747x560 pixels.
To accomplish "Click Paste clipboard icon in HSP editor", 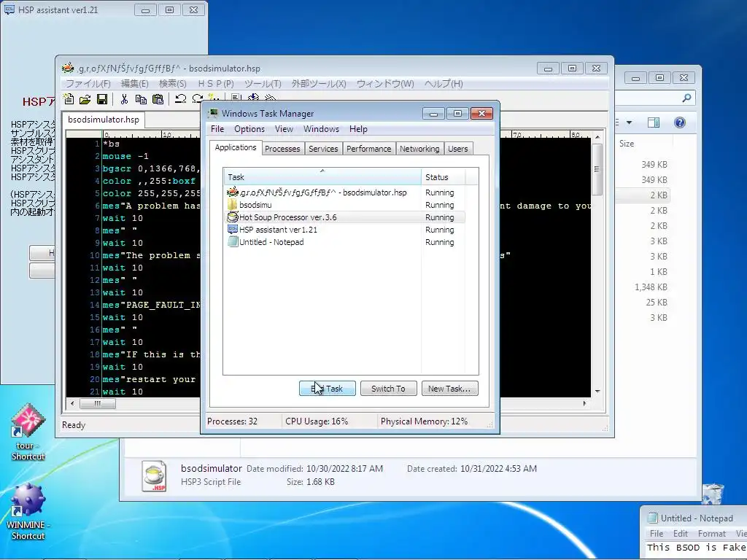I will pos(158,99).
